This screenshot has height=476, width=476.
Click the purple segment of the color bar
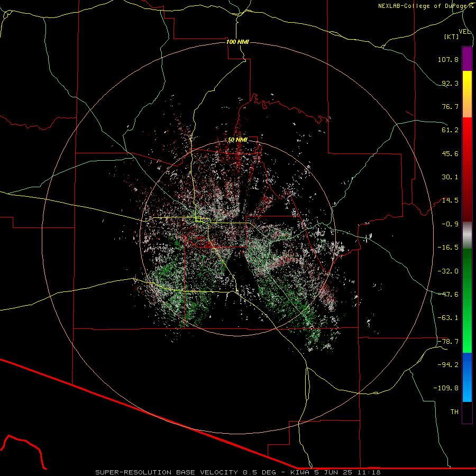pos(467,59)
